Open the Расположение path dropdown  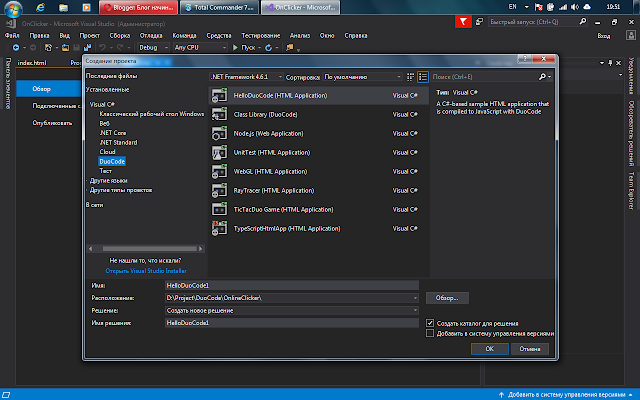coord(415,298)
